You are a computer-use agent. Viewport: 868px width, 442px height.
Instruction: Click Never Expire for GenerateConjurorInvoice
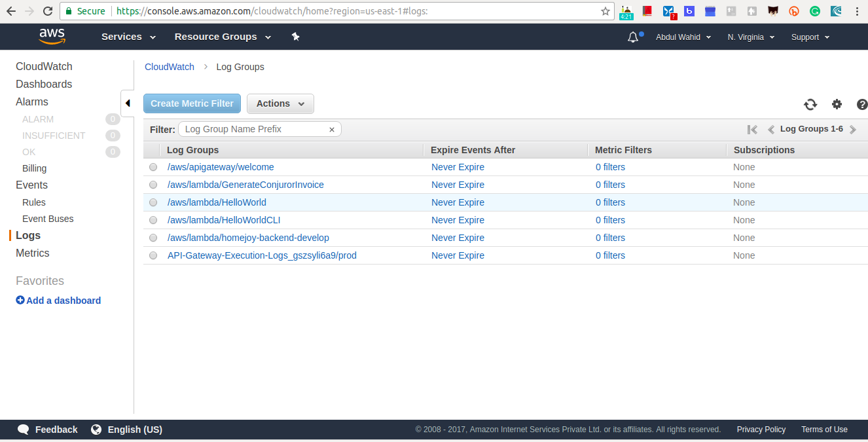click(458, 185)
